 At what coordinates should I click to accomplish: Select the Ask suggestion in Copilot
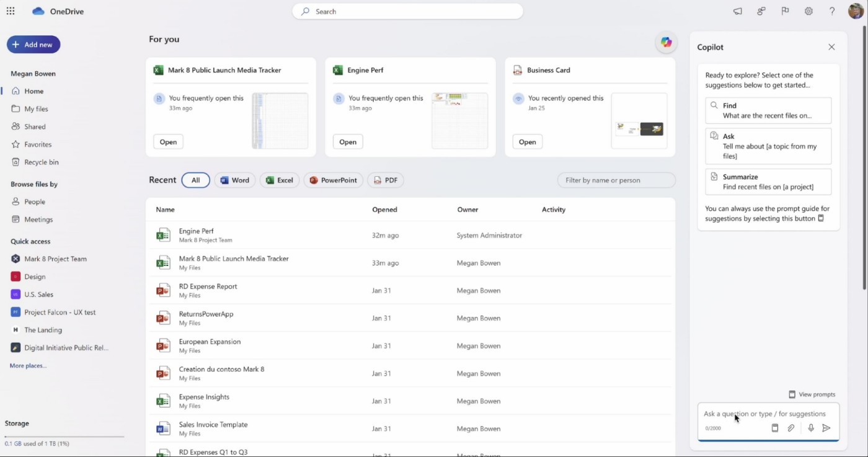(768, 146)
